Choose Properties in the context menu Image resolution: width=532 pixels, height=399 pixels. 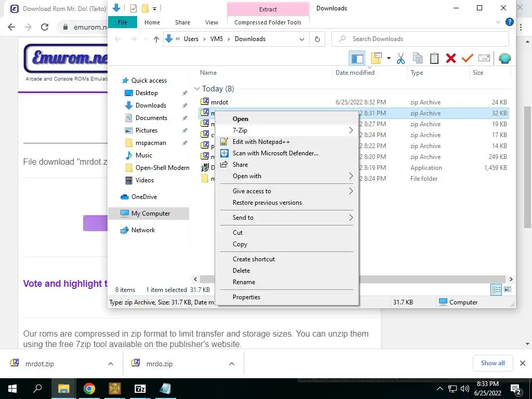tap(287, 297)
